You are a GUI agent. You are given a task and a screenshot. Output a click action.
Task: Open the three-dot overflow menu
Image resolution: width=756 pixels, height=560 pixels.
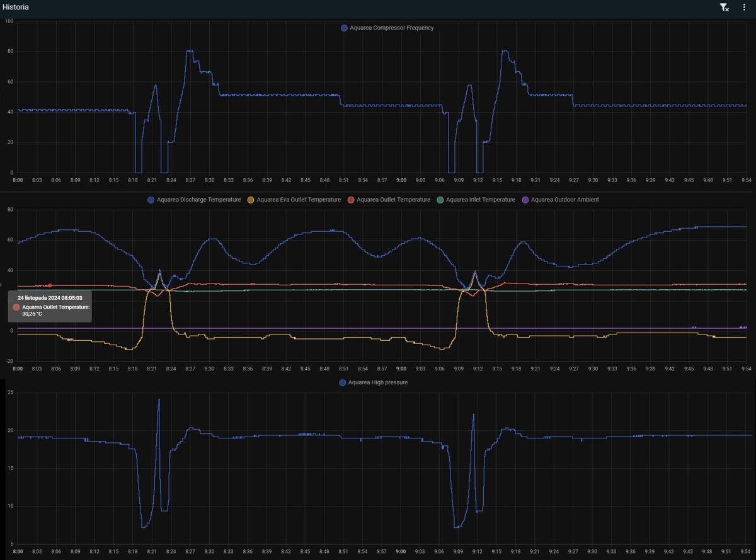point(744,8)
